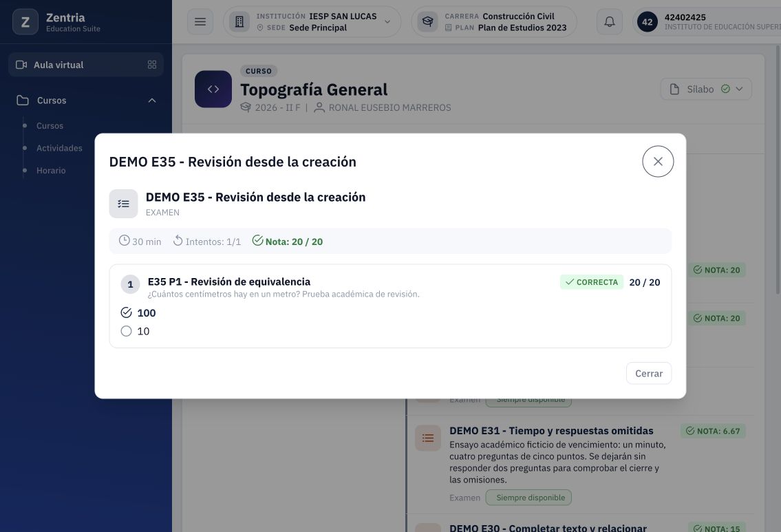Click the Sílabo document icon
The height and width of the screenshot is (532, 781).
(x=674, y=89)
